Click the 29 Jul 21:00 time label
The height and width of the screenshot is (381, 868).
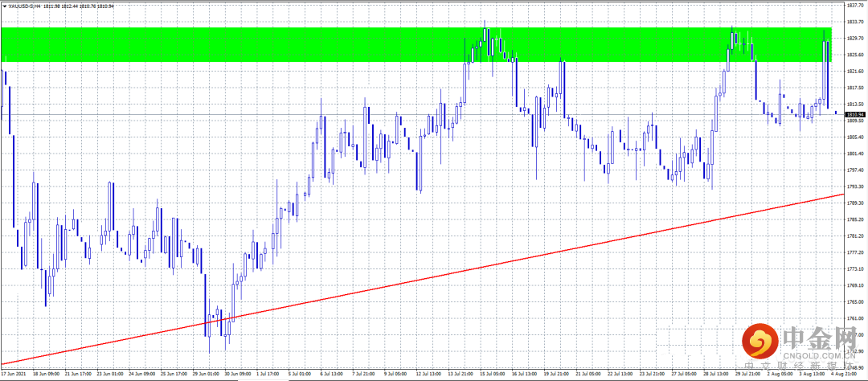tap(747, 374)
